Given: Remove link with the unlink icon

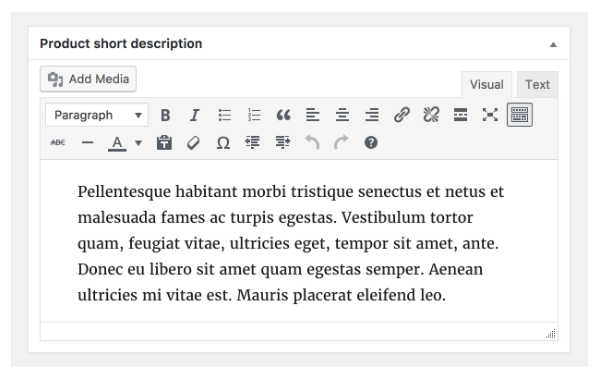Looking at the screenshot, I should [x=431, y=115].
